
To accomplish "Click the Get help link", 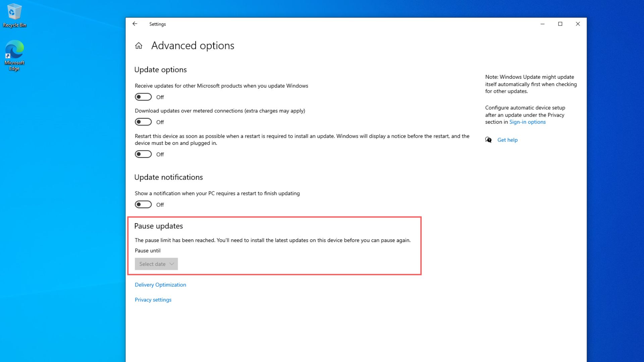I will point(507,140).
